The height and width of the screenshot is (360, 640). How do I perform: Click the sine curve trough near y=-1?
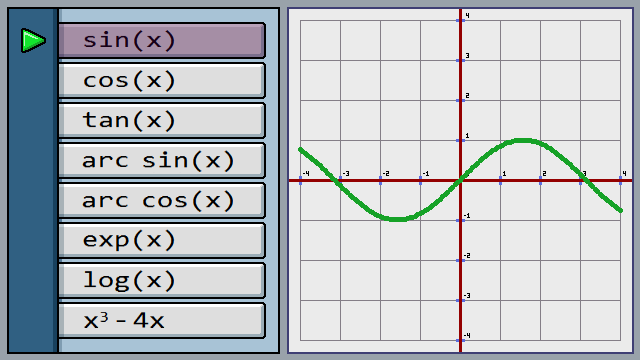click(x=398, y=220)
